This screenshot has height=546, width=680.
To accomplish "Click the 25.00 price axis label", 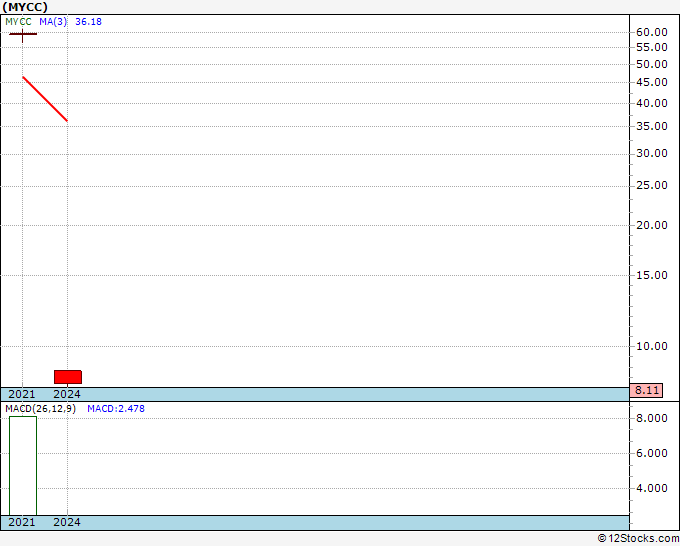I will point(651,185).
